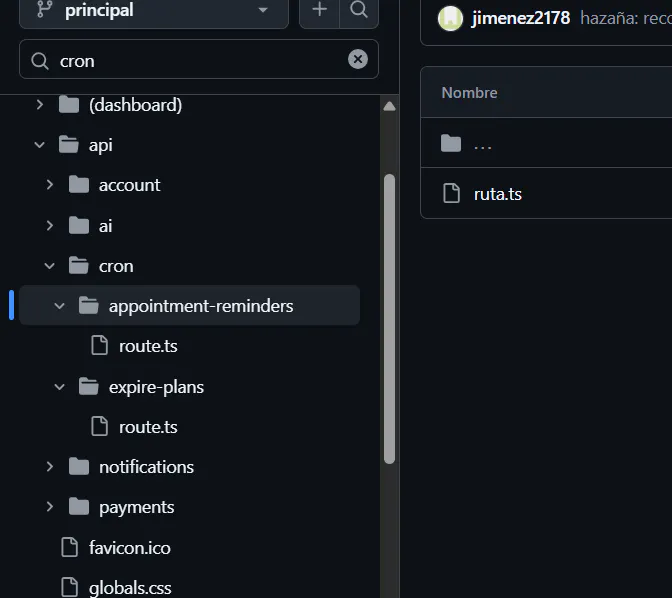Click the payments folder icon
Screen dimensions: 672x598
[x=79, y=507]
